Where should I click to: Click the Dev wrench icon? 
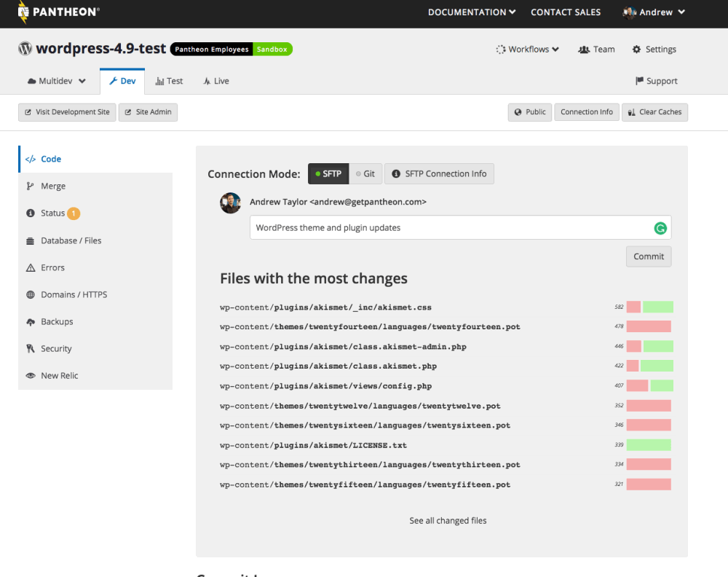coord(113,81)
